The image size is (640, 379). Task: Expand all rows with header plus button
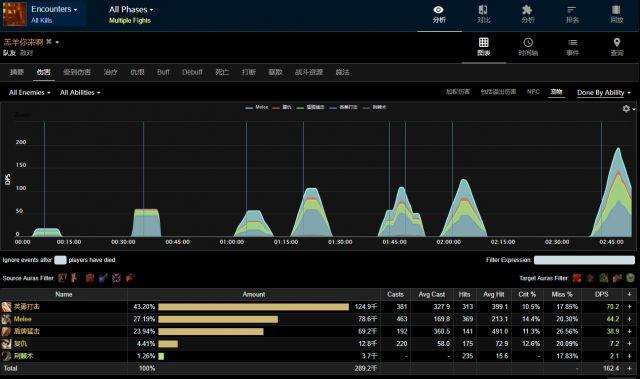(x=629, y=294)
